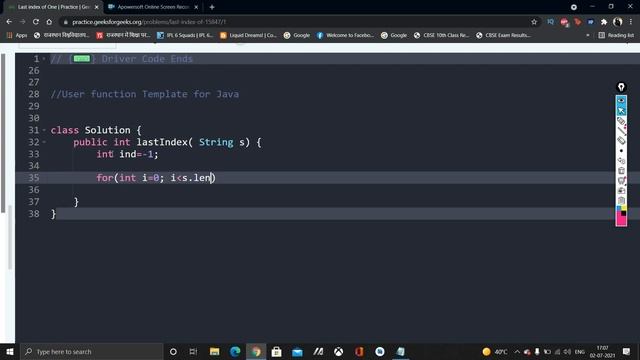Open the volume control in system tray
The width and height of the screenshot is (640, 360).
click(x=567, y=351)
